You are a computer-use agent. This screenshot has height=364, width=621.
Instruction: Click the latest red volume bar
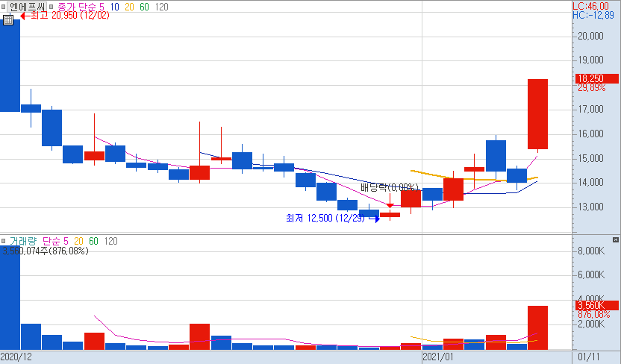[x=538, y=327]
